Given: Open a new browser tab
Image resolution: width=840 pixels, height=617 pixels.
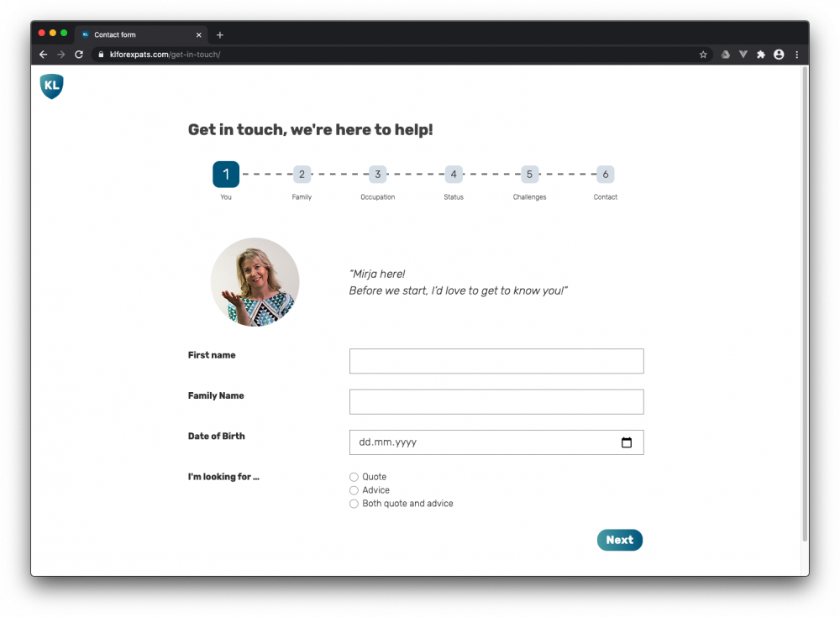Looking at the screenshot, I should pyautogui.click(x=220, y=34).
